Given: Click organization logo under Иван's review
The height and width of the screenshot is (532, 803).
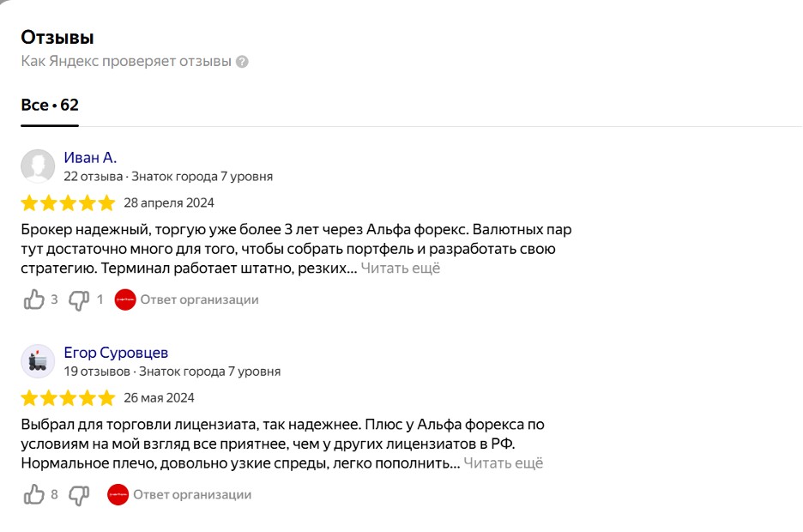Looking at the screenshot, I should point(125,299).
